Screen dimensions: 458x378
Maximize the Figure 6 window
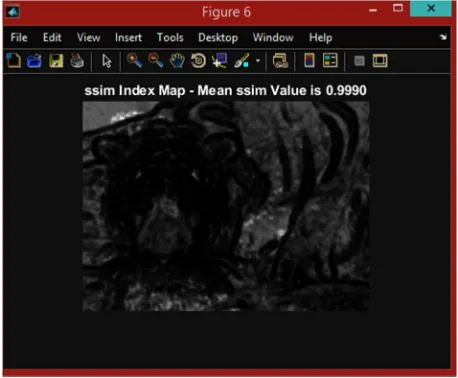(398, 8)
